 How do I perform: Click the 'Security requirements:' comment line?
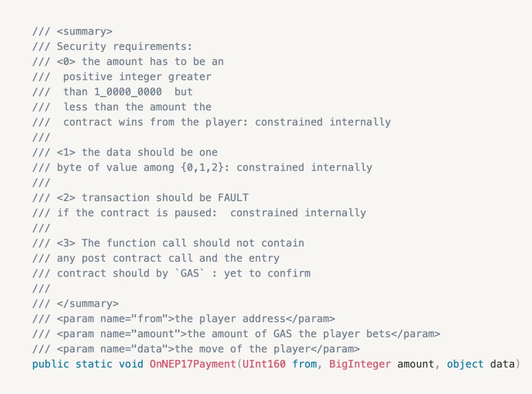coord(124,46)
